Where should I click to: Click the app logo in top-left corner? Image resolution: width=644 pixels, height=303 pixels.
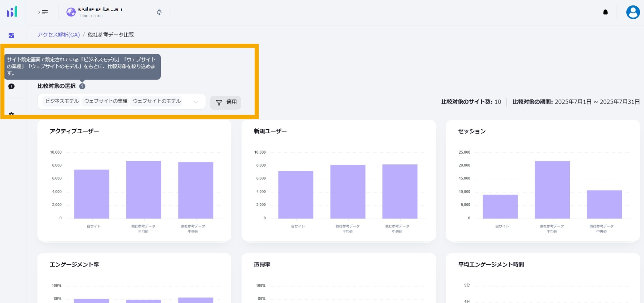[12, 12]
